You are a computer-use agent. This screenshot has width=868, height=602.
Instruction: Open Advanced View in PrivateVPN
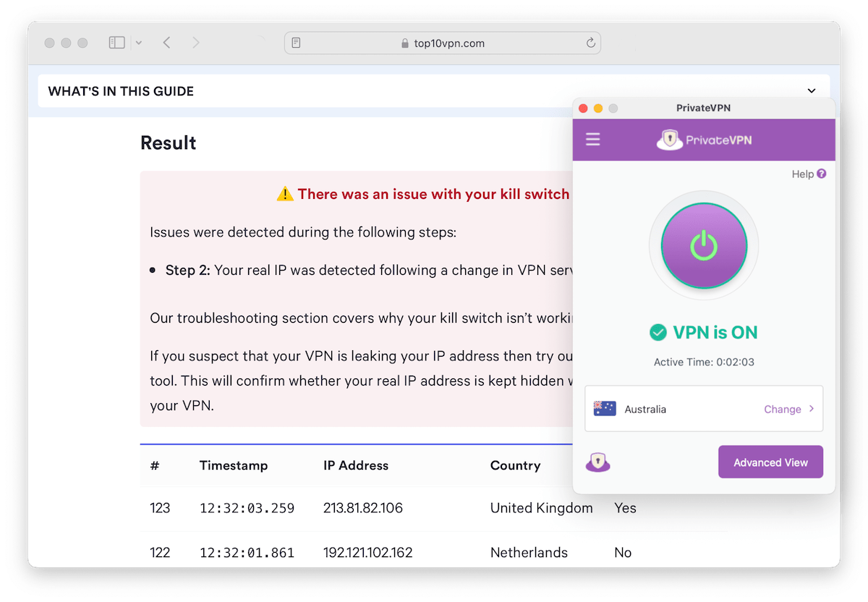770,462
